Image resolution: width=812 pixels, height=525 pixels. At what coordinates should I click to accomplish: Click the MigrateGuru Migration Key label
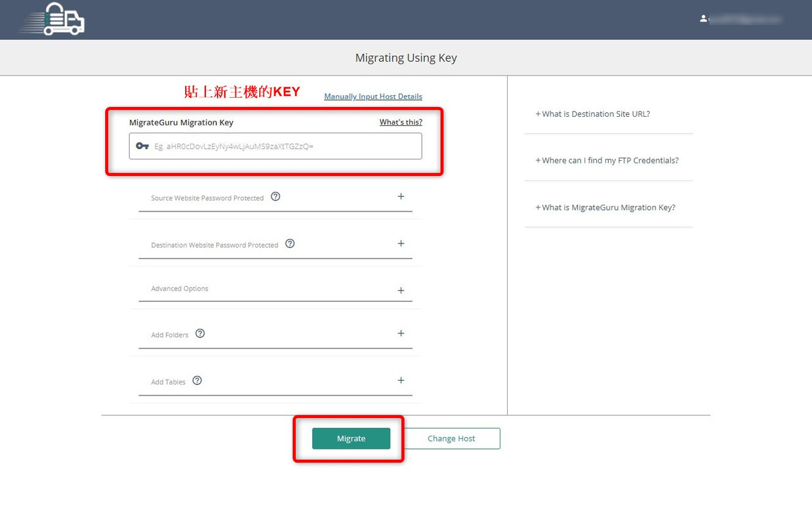click(181, 122)
